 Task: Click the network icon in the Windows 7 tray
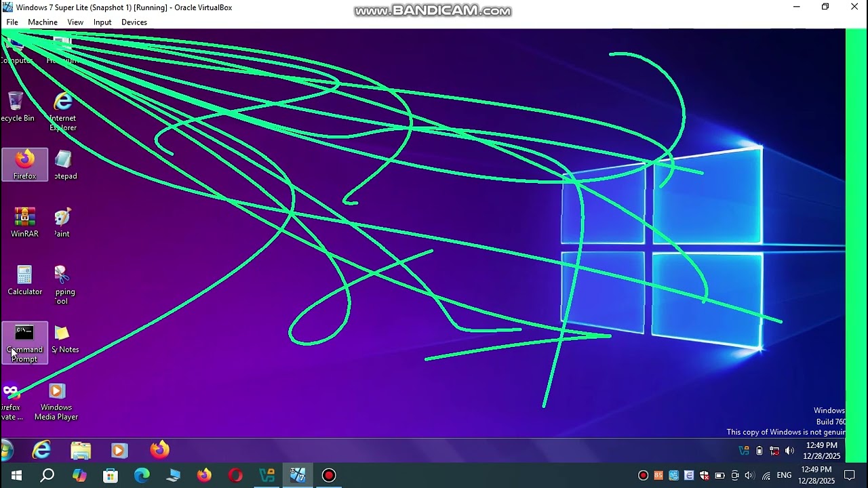click(x=774, y=451)
